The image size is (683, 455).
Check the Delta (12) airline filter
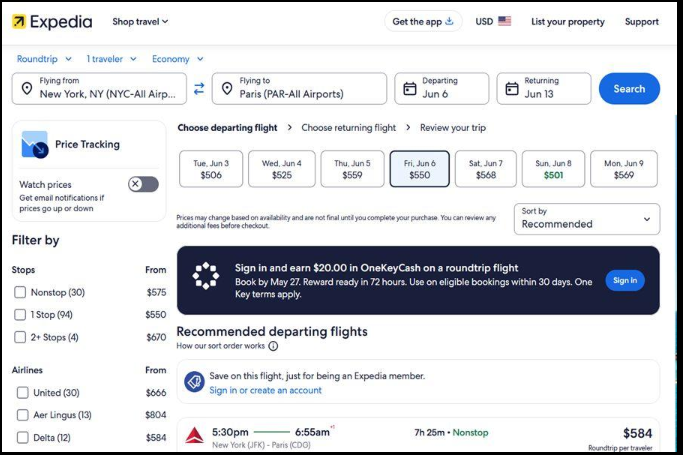23,437
